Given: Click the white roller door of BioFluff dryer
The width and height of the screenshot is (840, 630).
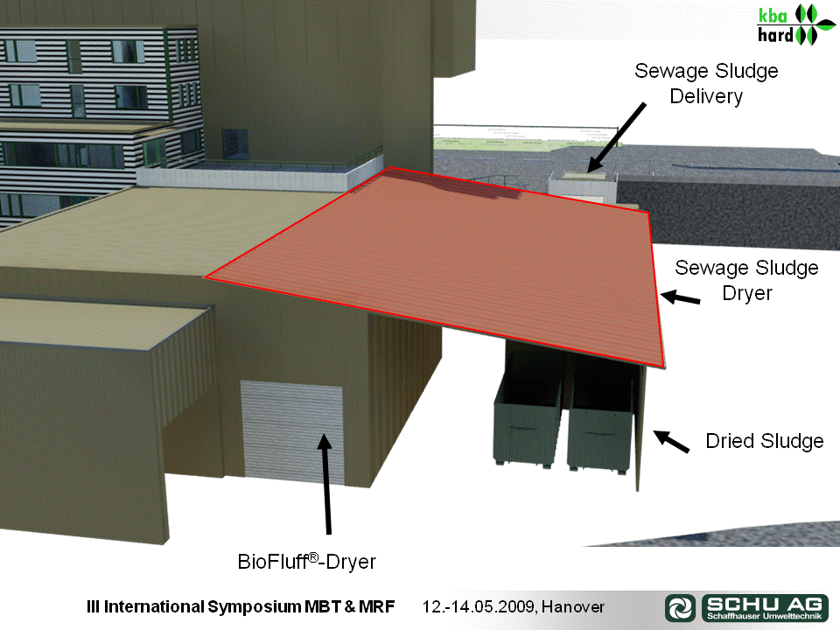Looking at the screenshot, I should (292, 432).
